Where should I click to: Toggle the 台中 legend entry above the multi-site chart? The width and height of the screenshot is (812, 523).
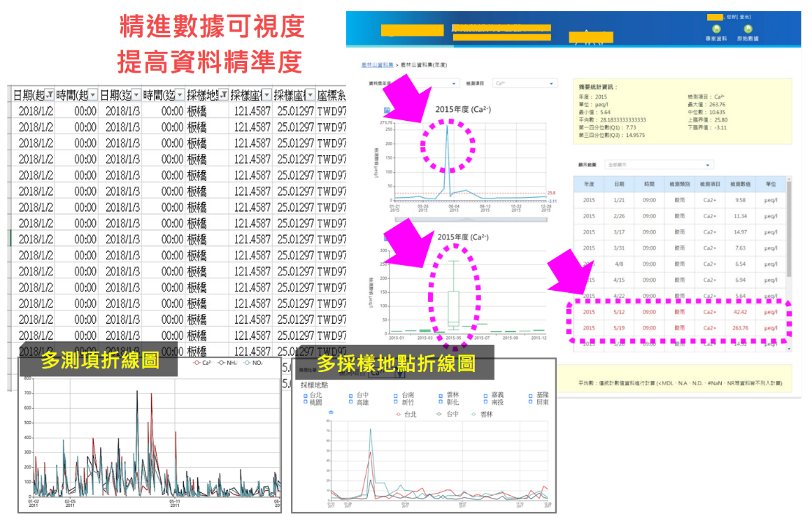point(448,414)
